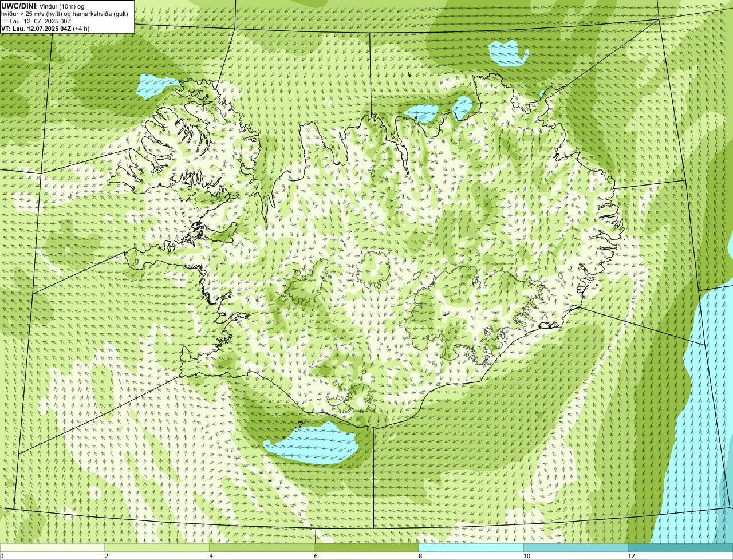Click the '6' tick label on the scale
Image resolution: width=733 pixels, height=560 pixels.
316,556
